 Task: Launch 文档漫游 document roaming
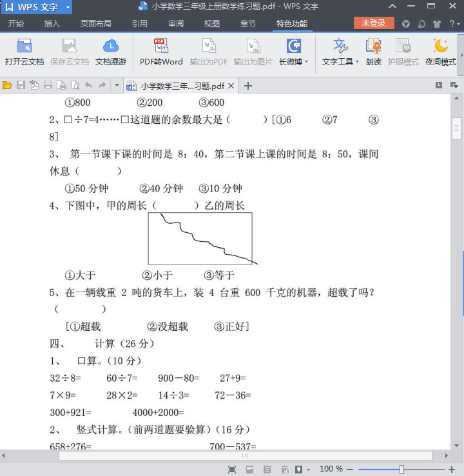pyautogui.click(x=111, y=52)
